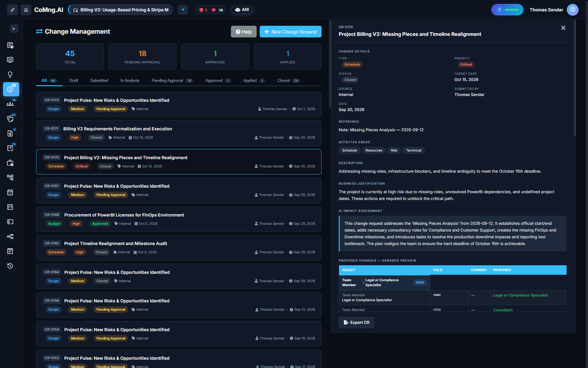Open CR-0165 Project Timeline Realignment request
Viewport: 588px width, 368px height.
coord(179,248)
